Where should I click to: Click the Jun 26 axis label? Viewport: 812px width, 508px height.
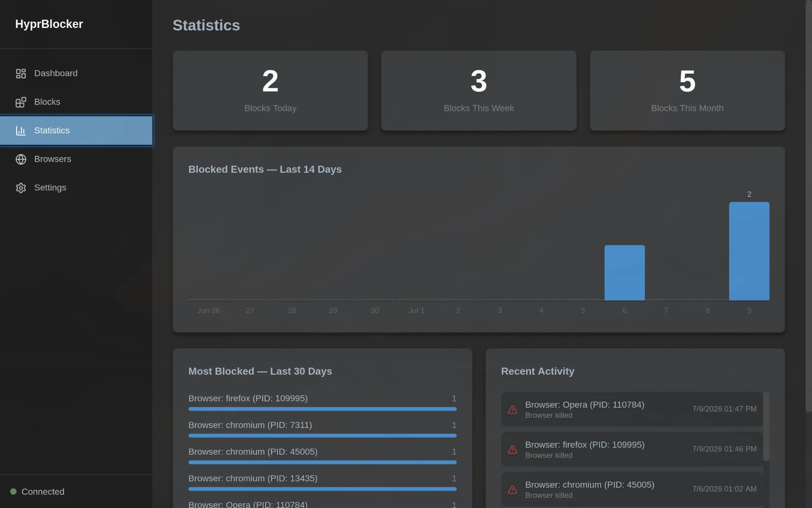208,310
